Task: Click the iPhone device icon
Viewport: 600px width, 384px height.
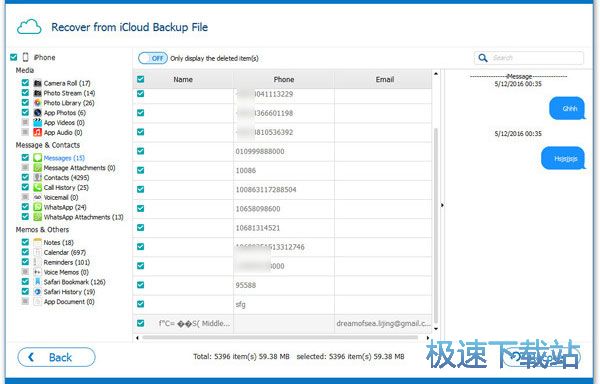Action: pos(26,57)
